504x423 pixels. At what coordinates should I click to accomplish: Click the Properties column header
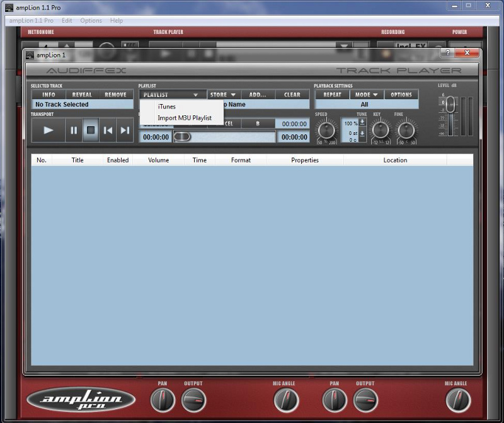[305, 160]
